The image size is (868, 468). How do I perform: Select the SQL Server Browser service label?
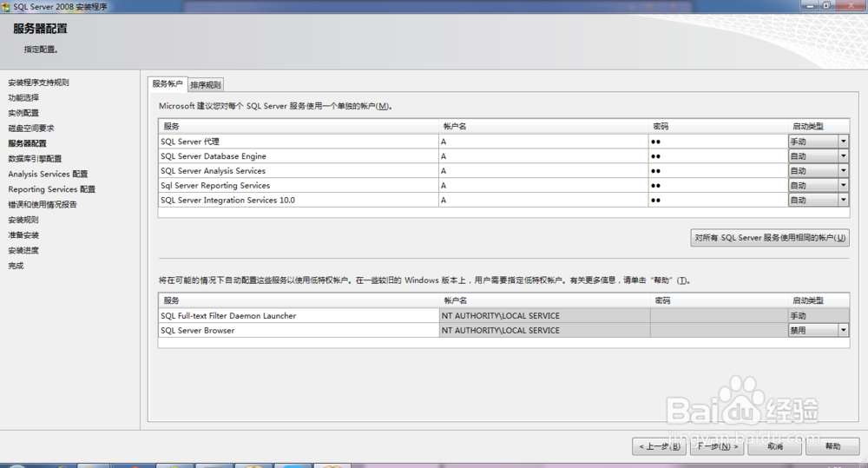tap(198, 331)
